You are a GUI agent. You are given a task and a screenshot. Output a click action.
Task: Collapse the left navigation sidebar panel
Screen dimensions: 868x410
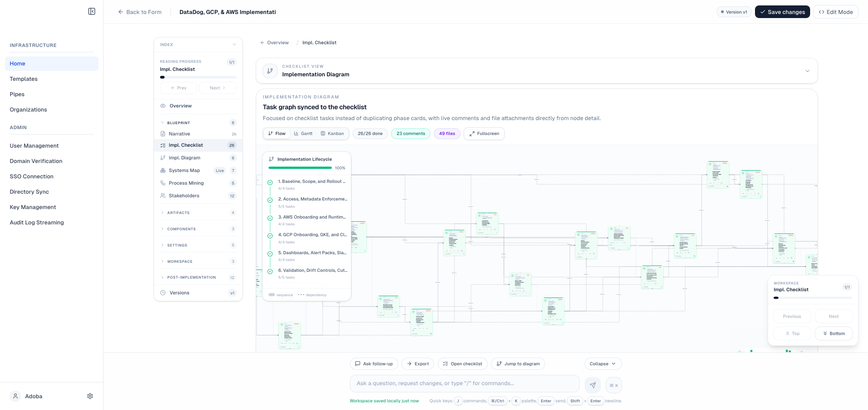(91, 11)
